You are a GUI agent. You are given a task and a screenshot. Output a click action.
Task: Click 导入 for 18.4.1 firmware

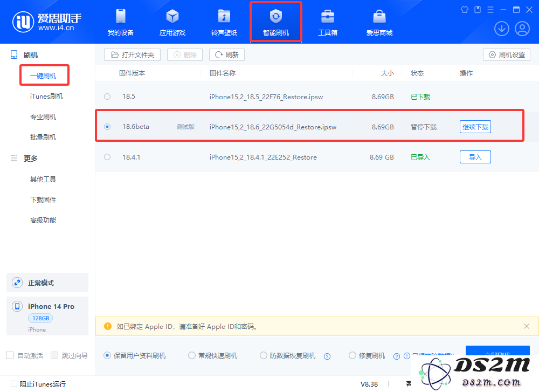[475, 157]
